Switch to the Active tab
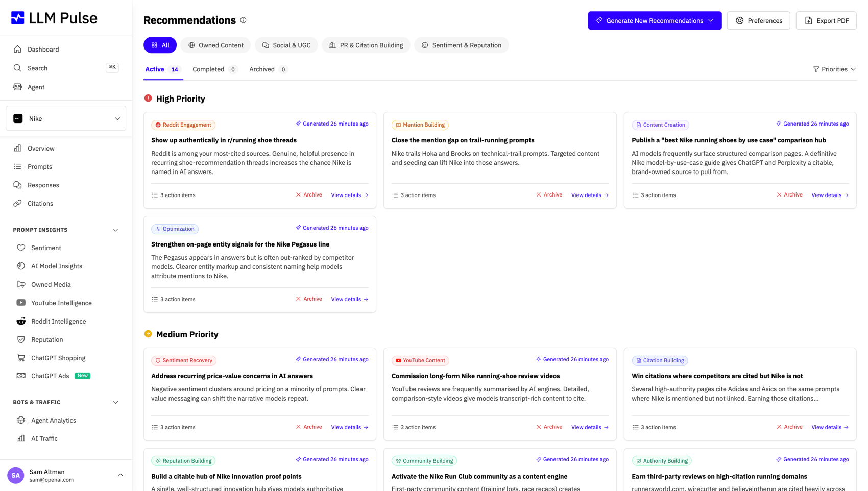Screen dimensions: 868x491 point(163,70)
